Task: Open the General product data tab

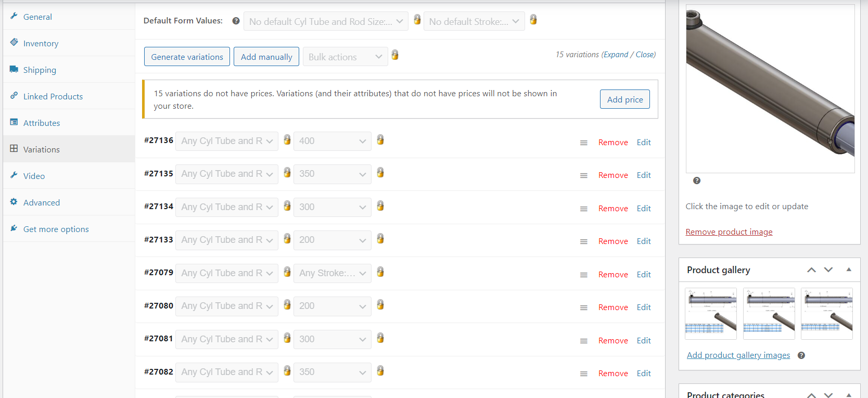Action: point(69,17)
